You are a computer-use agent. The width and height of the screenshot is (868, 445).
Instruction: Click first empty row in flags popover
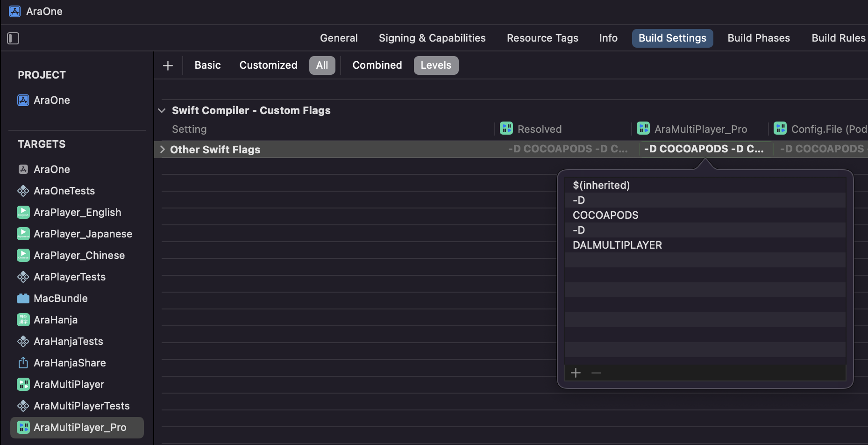point(705,260)
